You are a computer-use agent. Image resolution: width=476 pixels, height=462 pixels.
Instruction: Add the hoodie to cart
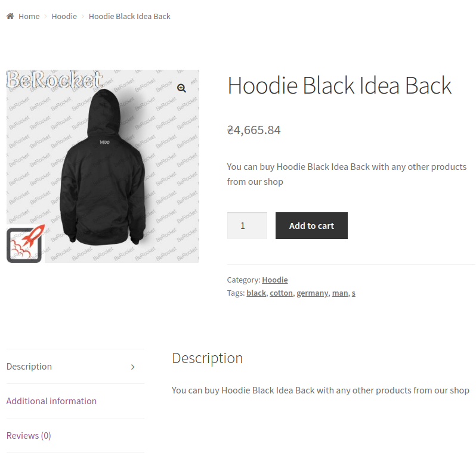pyautogui.click(x=311, y=226)
